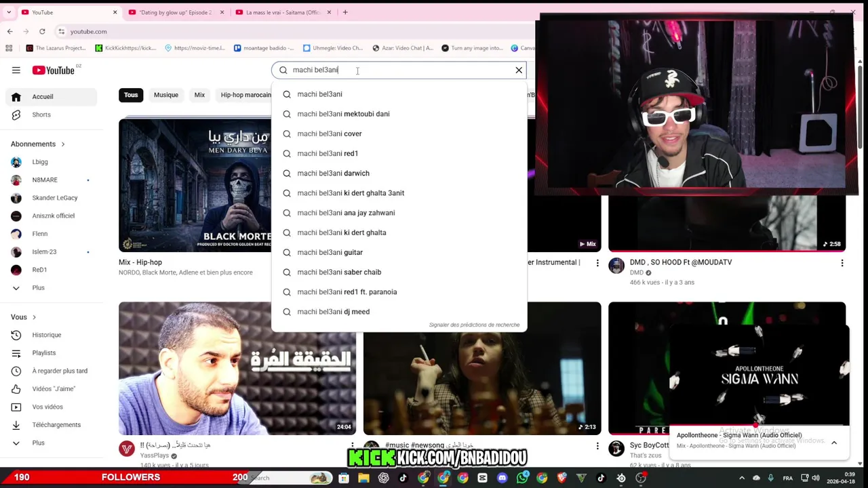Screen dimensions: 868x488
Task: Click the Windows taskbar search box
Action: point(288,478)
